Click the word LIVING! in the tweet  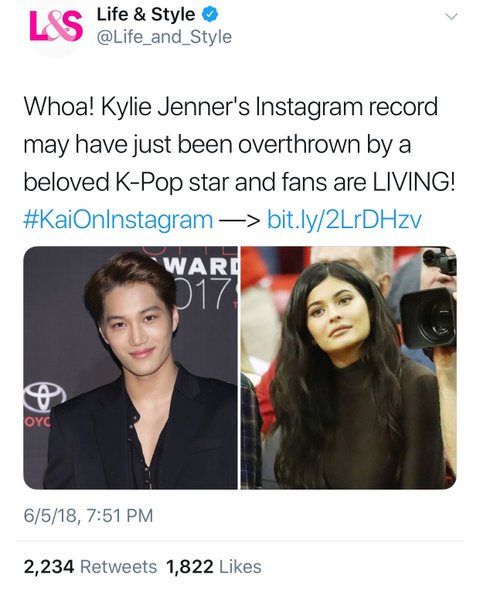coord(414,182)
